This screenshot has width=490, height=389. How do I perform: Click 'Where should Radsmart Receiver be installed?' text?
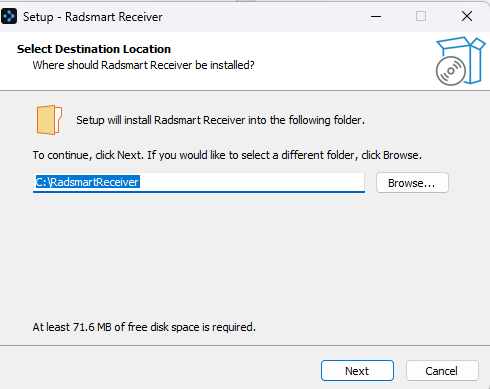click(x=143, y=65)
